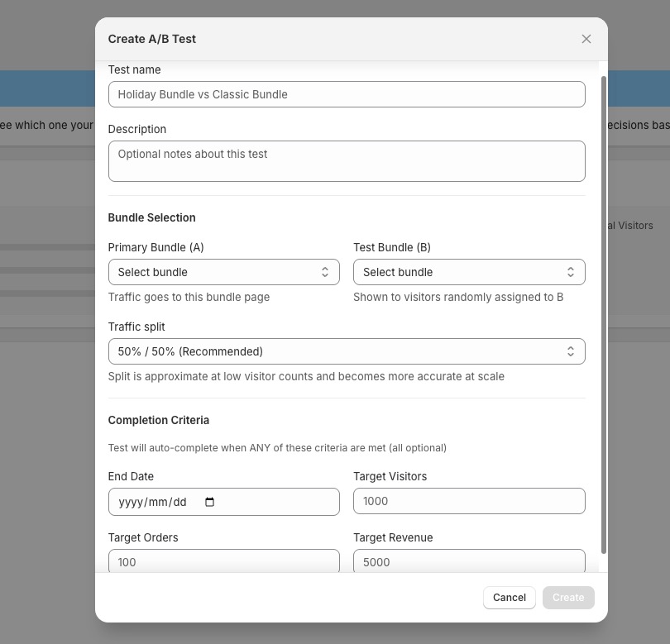The image size is (670, 644).
Task: Open the 50% / 50% Traffic split dropdown
Action: [347, 351]
